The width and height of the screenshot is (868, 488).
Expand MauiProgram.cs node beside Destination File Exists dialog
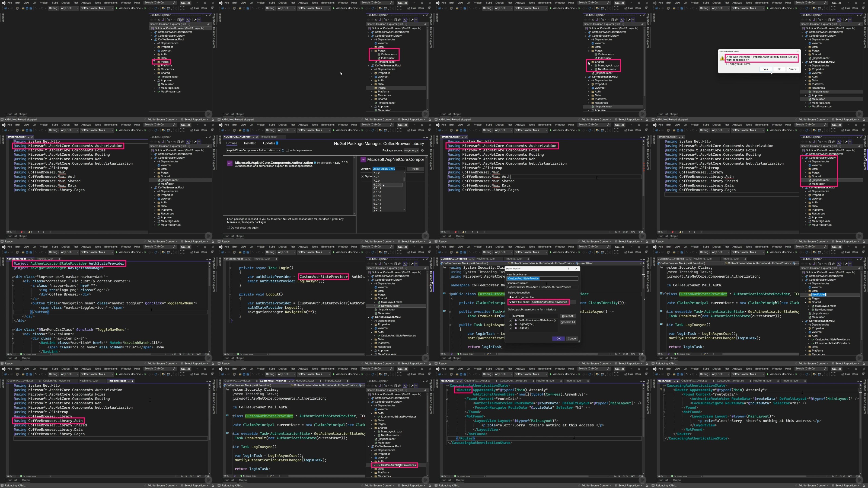805,107
